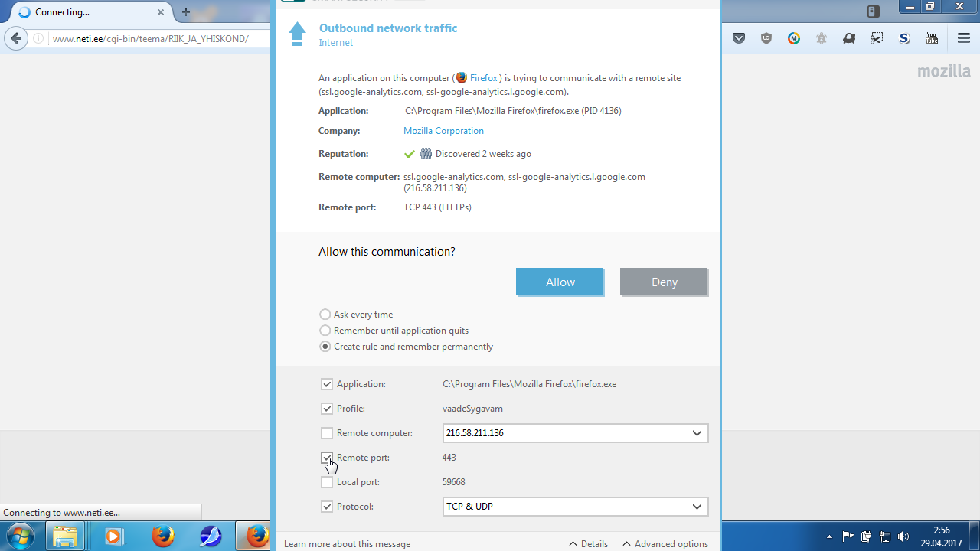Open the network connection tray icon
This screenshot has width=980, height=551.
tap(885, 536)
